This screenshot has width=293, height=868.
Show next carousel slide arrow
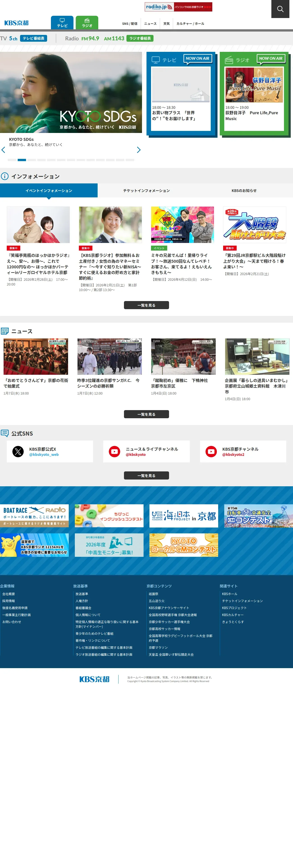tap(139, 150)
